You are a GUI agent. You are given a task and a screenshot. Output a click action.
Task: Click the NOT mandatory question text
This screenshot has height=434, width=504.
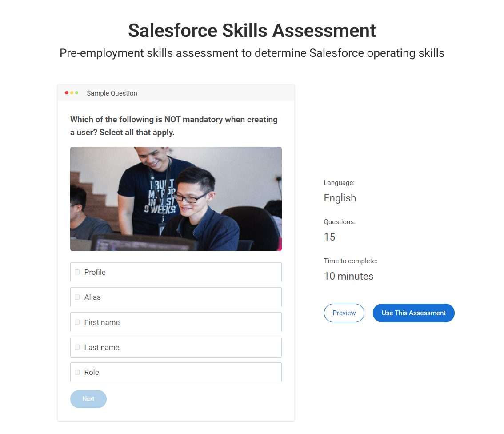click(x=174, y=126)
